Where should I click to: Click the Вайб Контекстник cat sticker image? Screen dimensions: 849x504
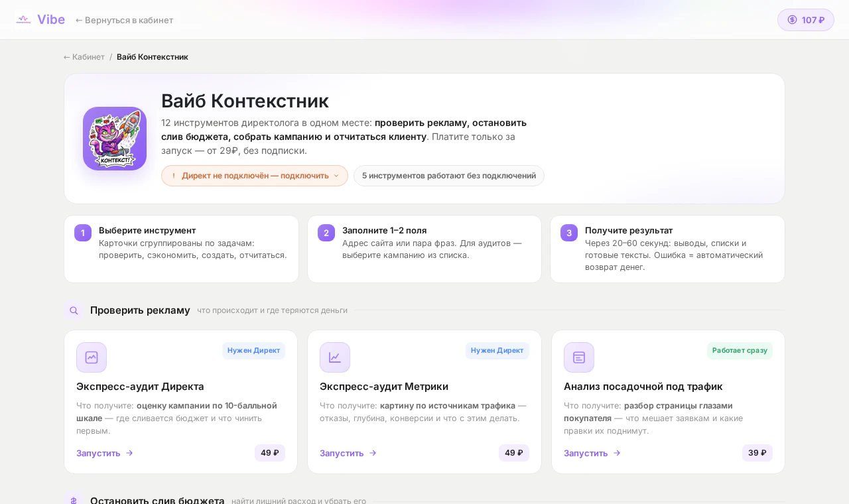pos(115,139)
